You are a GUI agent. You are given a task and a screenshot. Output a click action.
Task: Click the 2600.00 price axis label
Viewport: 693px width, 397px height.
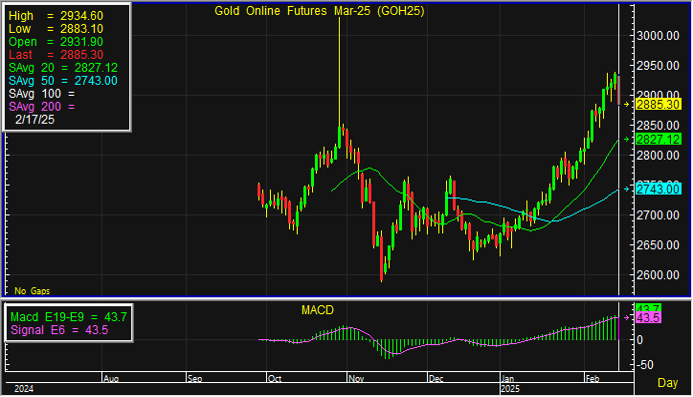[658, 275]
